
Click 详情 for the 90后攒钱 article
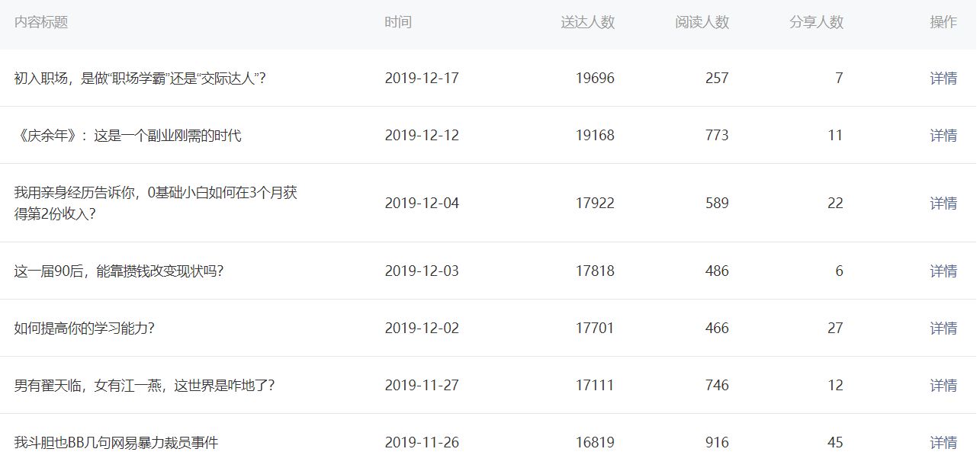(x=943, y=271)
